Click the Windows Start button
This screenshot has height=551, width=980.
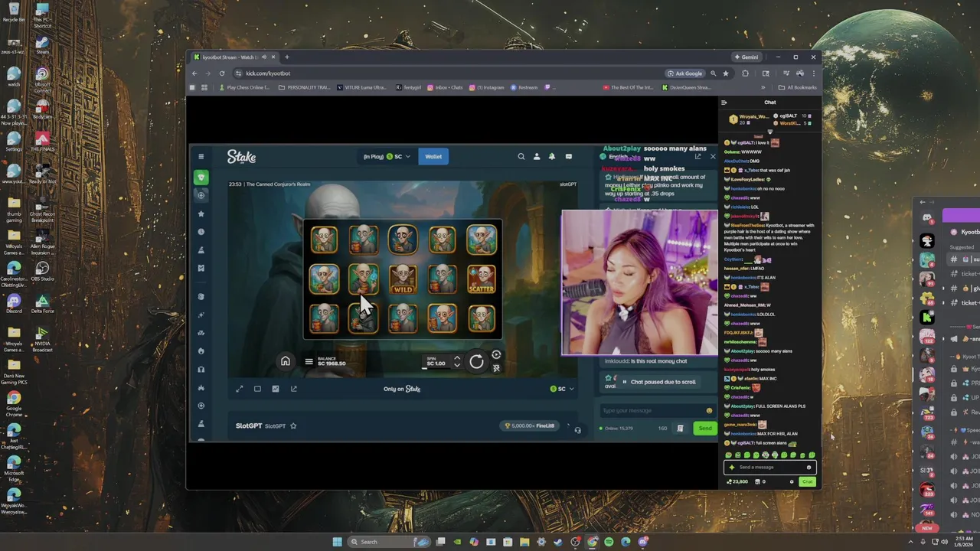(x=337, y=542)
